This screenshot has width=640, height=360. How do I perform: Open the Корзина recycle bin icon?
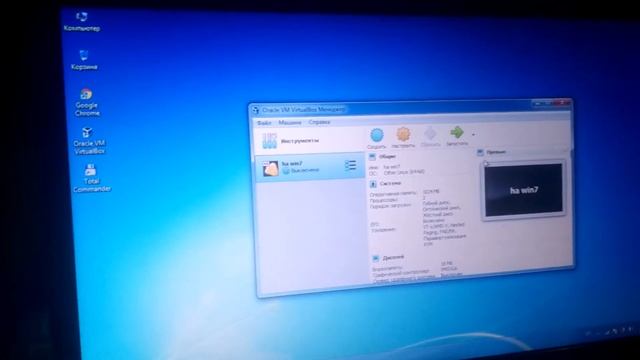[84, 60]
